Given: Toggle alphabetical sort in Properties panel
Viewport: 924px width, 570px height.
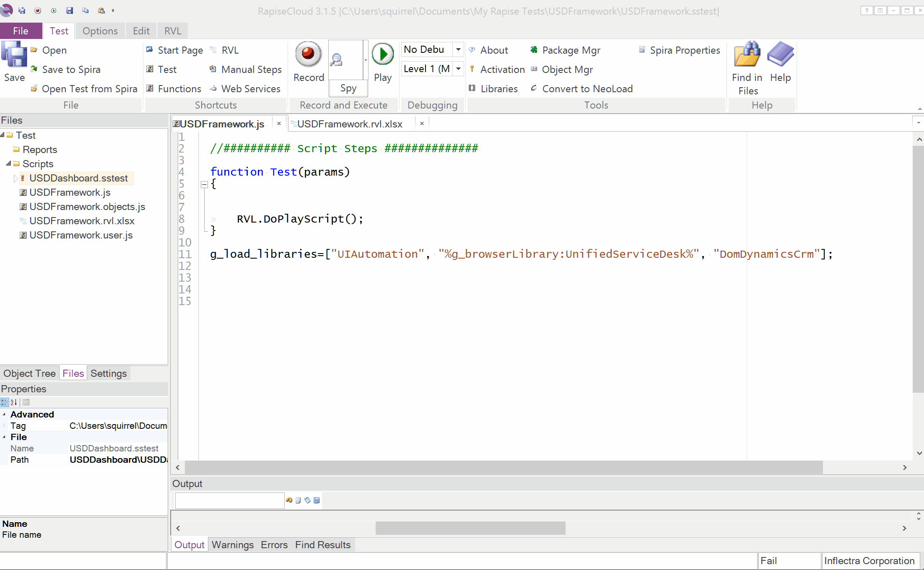Looking at the screenshot, I should point(14,402).
